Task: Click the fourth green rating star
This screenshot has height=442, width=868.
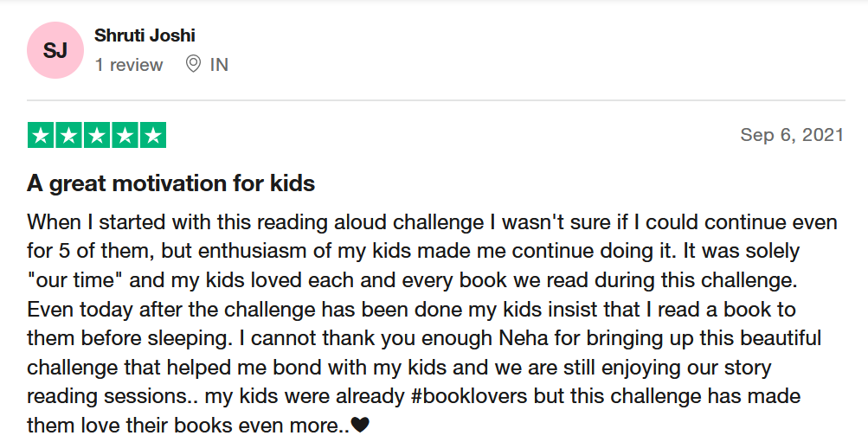Action: 125,136
